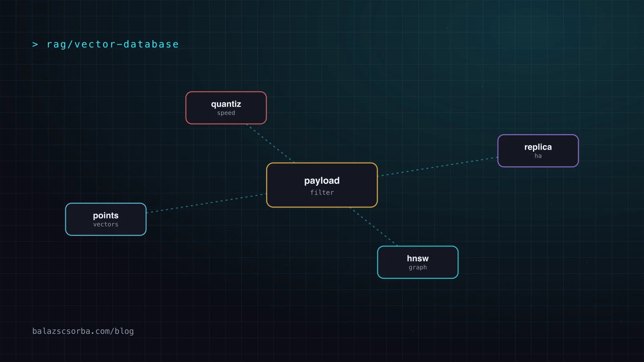Click the 'speed' subtitle under quantiz
Viewport: 644px width, 362px height.
tap(226, 113)
